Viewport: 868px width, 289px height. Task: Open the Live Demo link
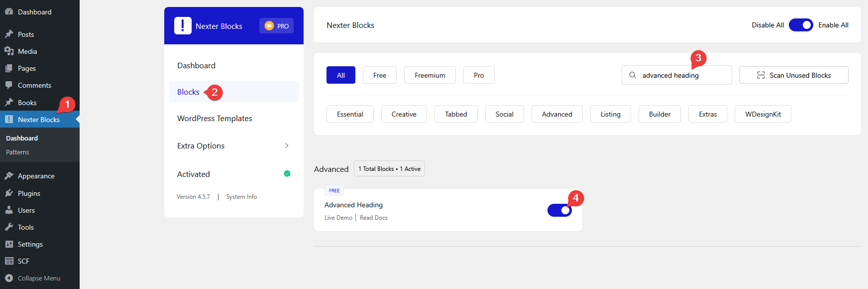tap(338, 218)
